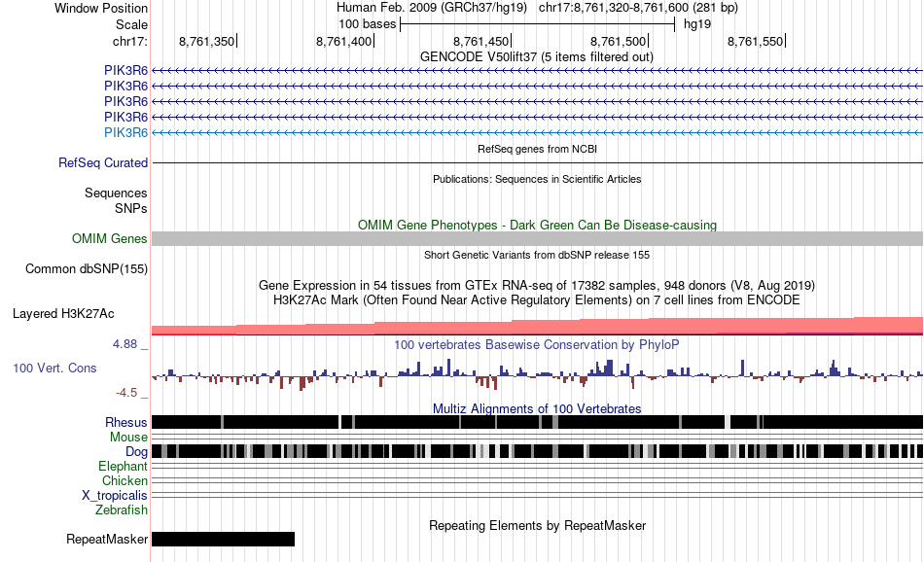
Task: Click Multiz Alignments of 100 Vertebrates title
Action: click(x=537, y=408)
